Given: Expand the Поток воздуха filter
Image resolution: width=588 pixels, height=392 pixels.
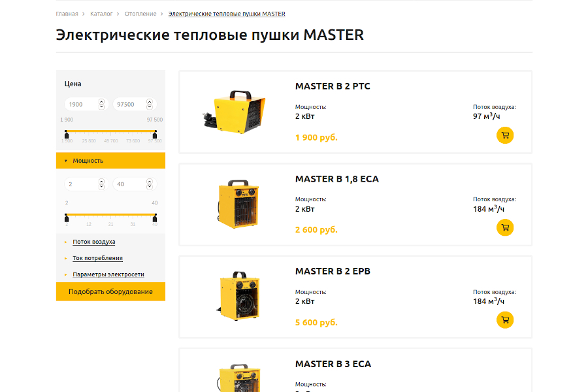Looking at the screenshot, I should (93, 242).
